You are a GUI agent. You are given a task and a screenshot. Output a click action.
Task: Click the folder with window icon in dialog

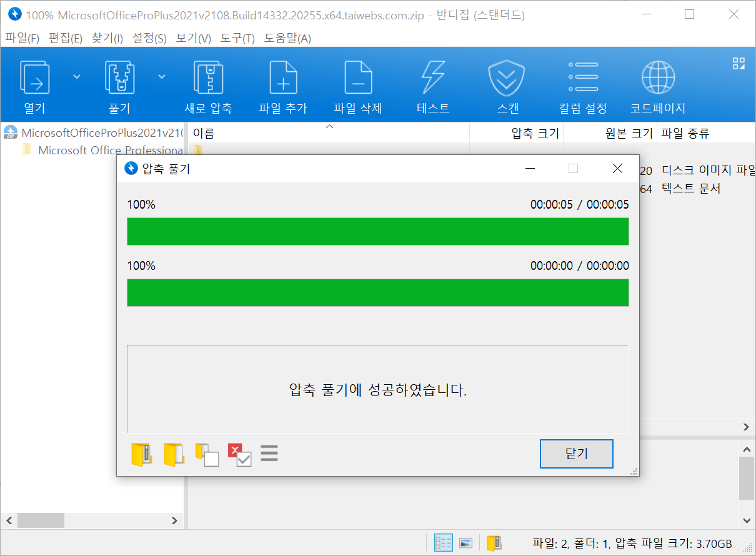207,454
